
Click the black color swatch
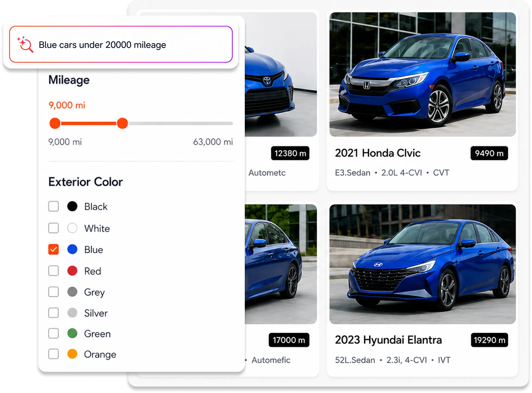(x=72, y=206)
